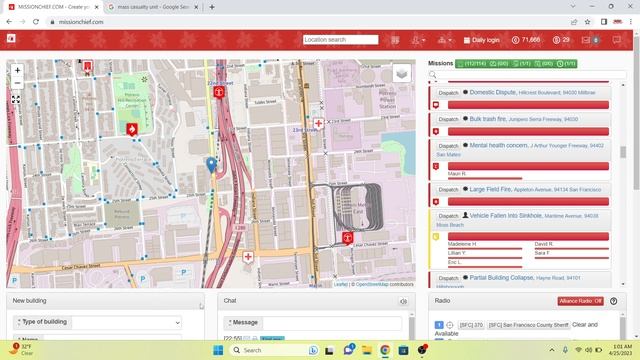The height and width of the screenshot is (360, 640).
Task: Select the fire station marker near 22nd Street
Action: coord(219,92)
